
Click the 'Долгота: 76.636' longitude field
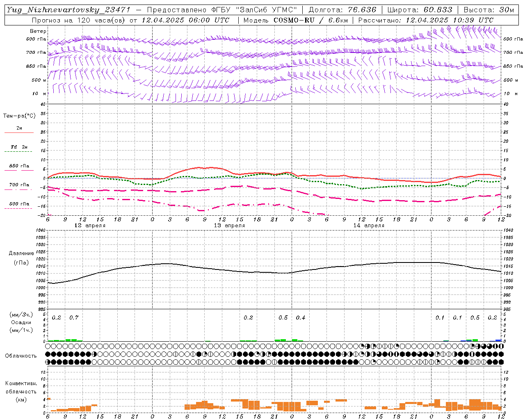click(342, 10)
